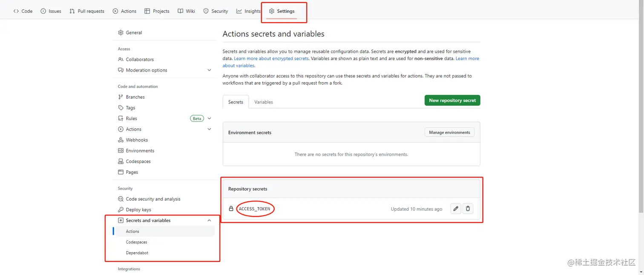The height and width of the screenshot is (275, 644).
Task: Collapse the Secrets and variables chevron
Action: [209, 221]
